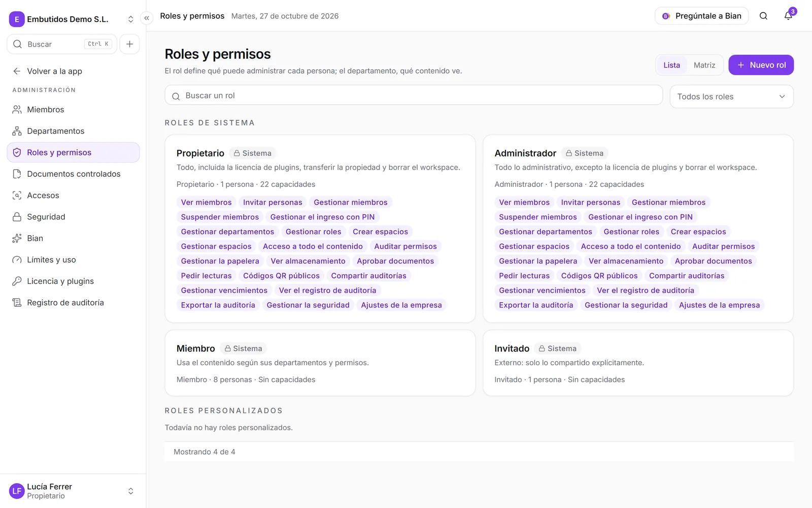812x508 pixels.
Task: Click the E workspace avatar icon
Action: pyautogui.click(x=17, y=19)
